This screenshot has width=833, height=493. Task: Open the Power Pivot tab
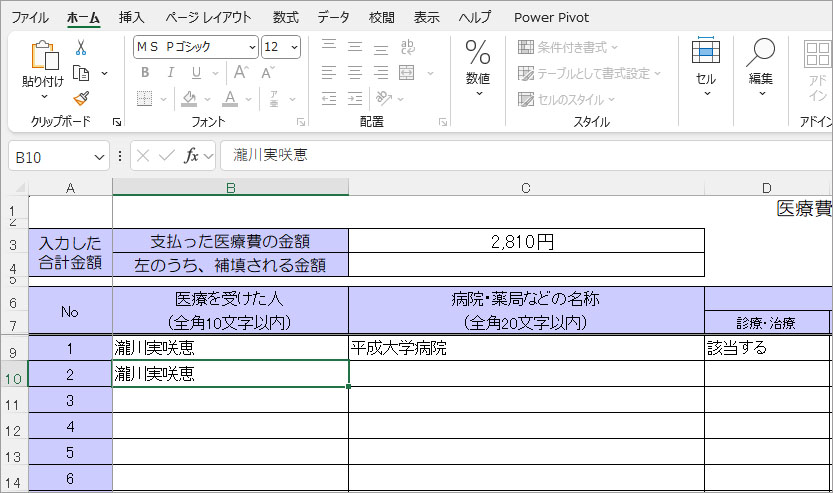(551, 18)
